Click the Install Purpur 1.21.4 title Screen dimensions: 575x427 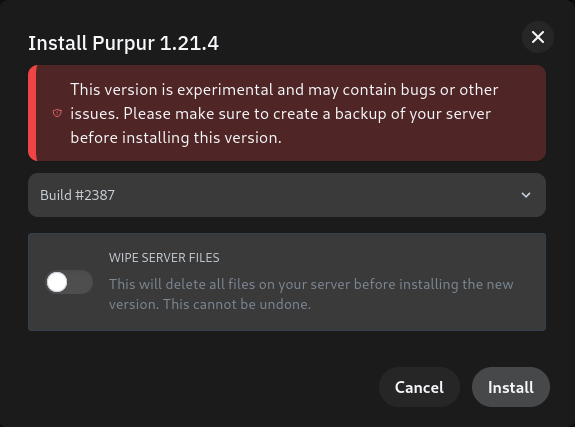[124, 43]
